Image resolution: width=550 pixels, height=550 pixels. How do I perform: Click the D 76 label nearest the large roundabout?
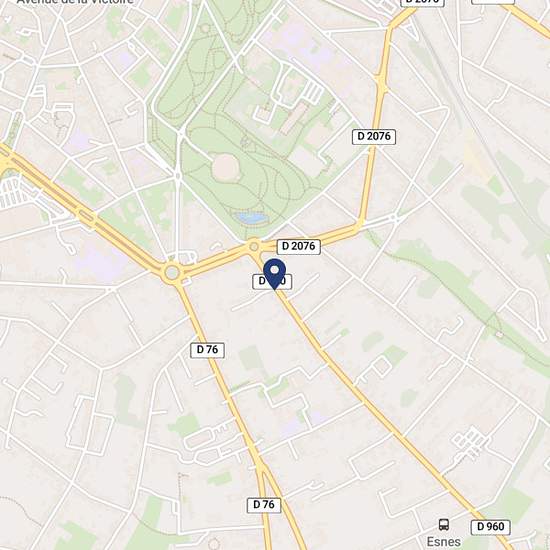click(207, 350)
